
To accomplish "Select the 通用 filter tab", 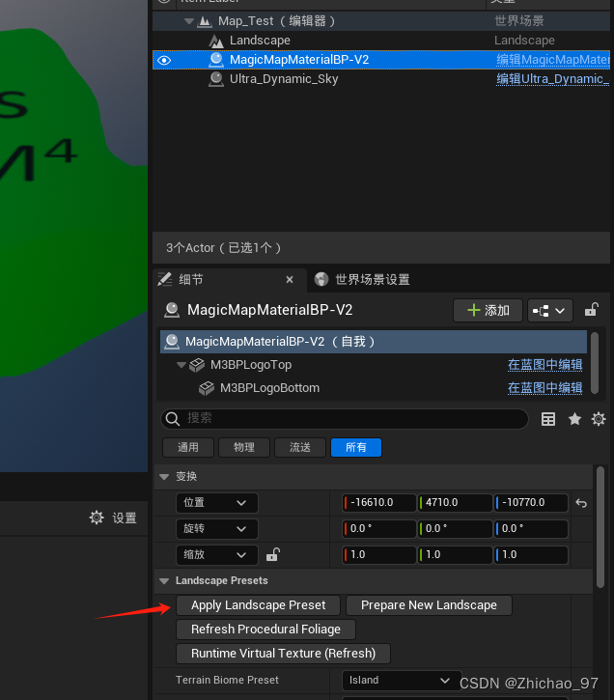I will click(x=188, y=447).
